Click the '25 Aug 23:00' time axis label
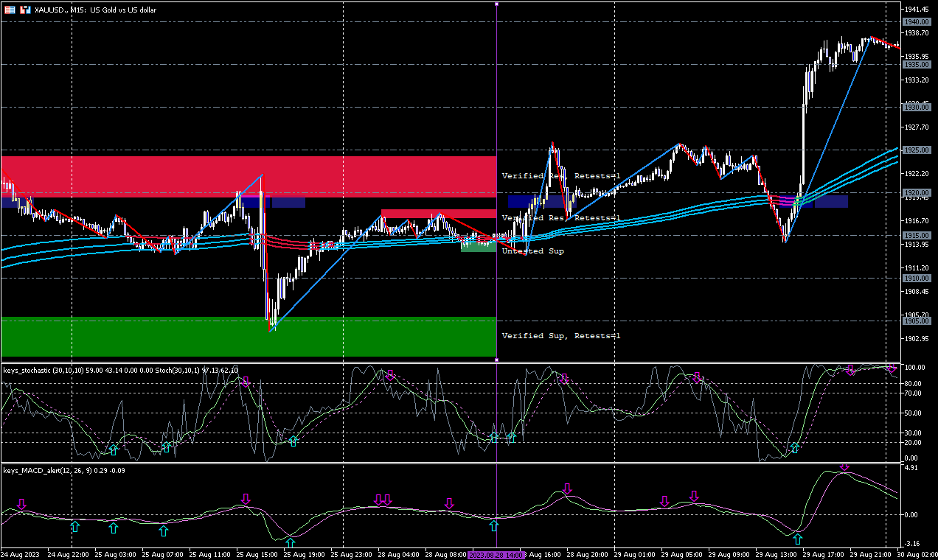938x560 pixels. coord(352,553)
